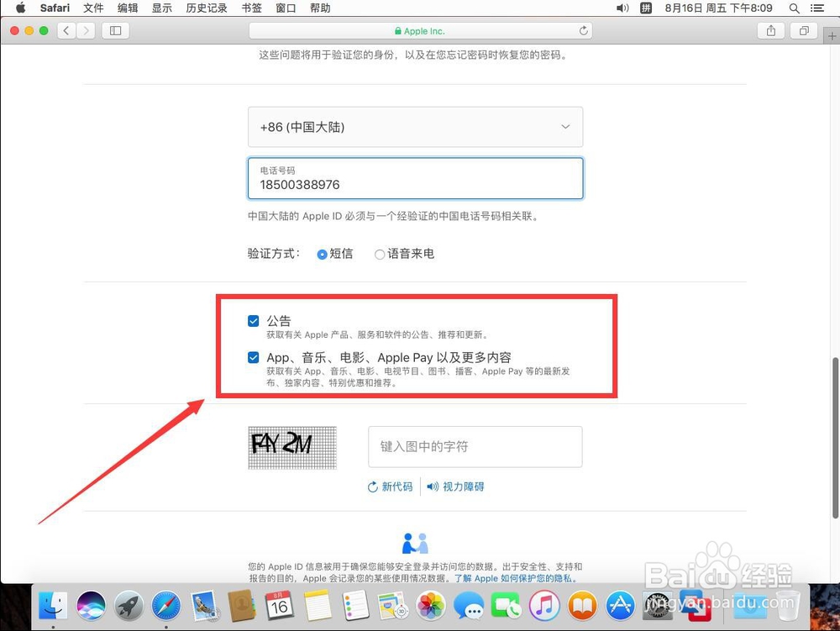Image resolution: width=840 pixels, height=631 pixels.
Task: Open the 显示 menu
Action: point(162,8)
